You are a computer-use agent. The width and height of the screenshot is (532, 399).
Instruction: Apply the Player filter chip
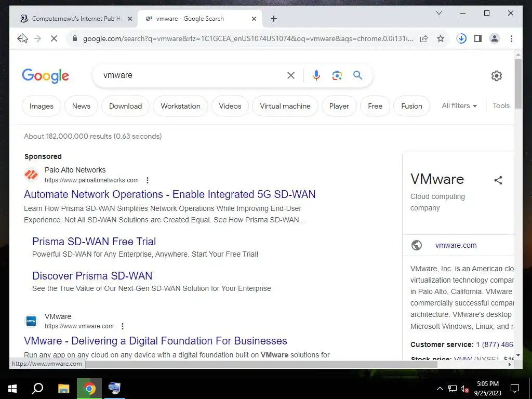coord(339,106)
